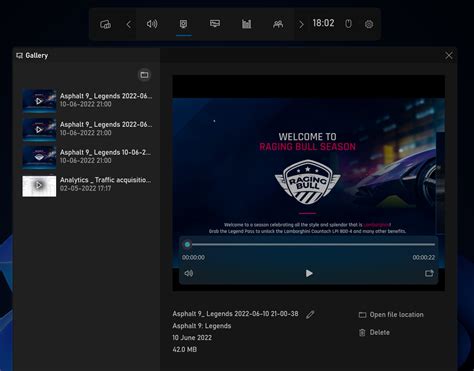Open the widget menu icon in Game Bar
Screen dimensions: 474x371
105,24
